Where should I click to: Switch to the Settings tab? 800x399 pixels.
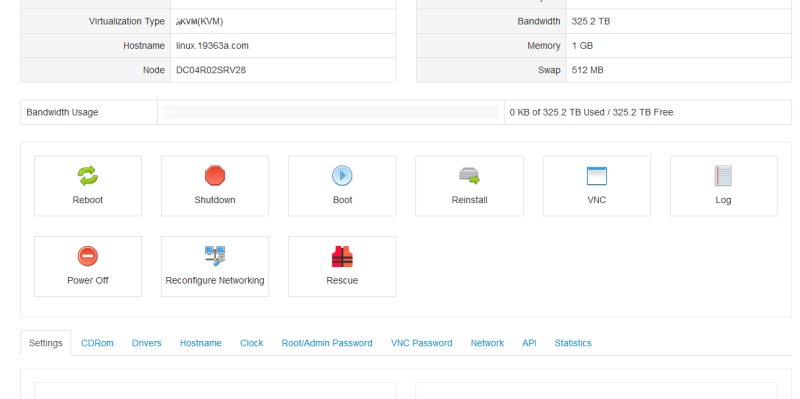tap(45, 343)
